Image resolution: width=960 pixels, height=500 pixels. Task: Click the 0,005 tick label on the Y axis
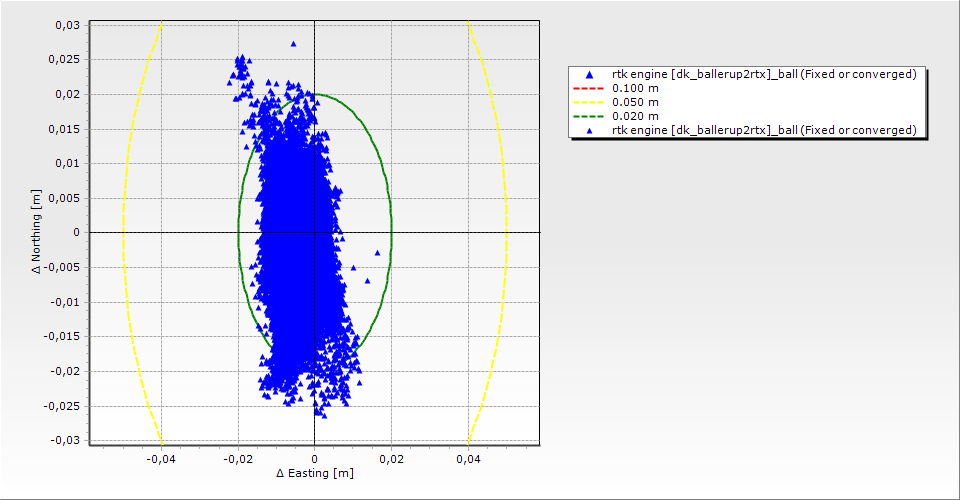[64, 198]
